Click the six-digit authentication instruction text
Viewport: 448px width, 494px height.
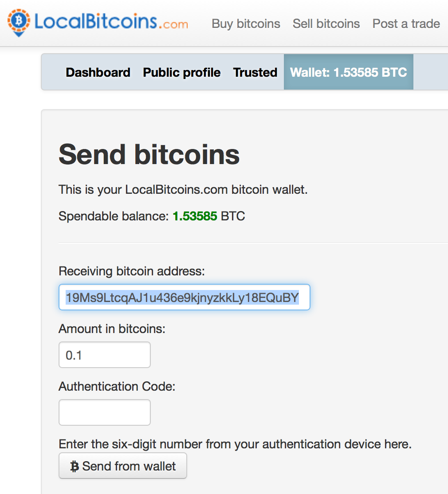tap(234, 444)
